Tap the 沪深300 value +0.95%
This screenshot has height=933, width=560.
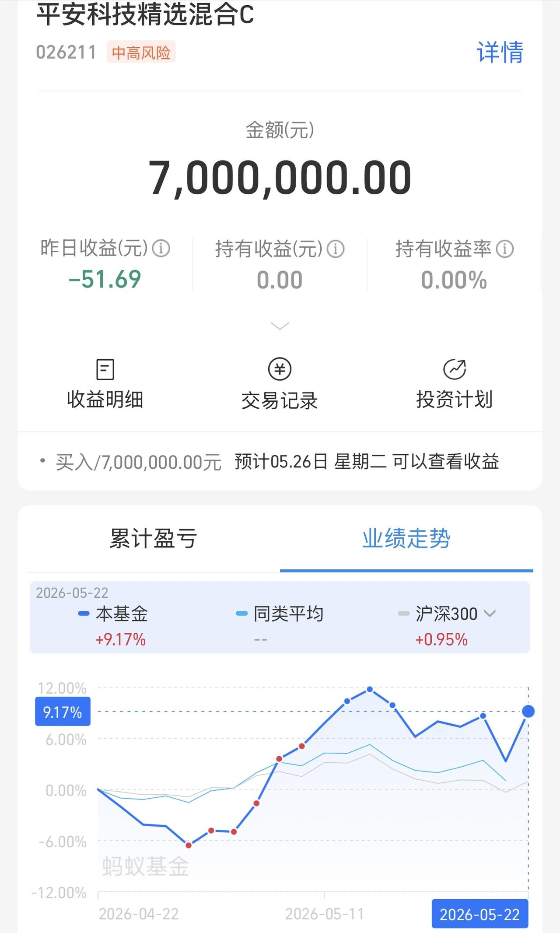[x=441, y=639]
